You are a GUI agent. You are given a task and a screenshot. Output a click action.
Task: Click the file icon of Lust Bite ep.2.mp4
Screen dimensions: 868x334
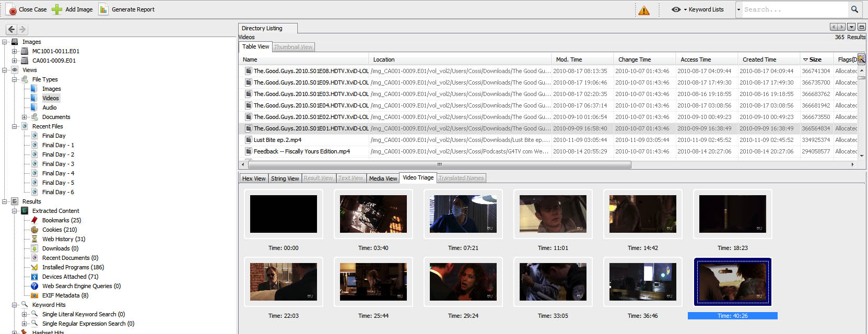pos(249,140)
